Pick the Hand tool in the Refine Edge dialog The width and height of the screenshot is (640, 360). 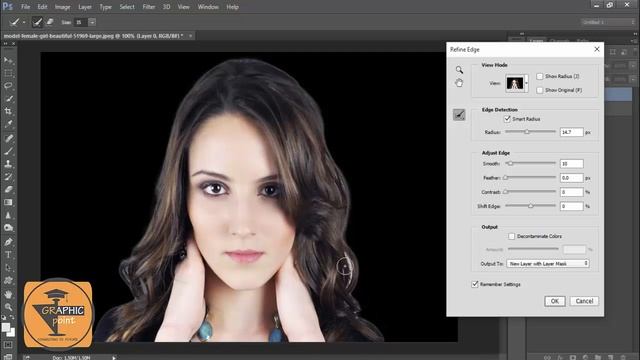[x=459, y=83]
